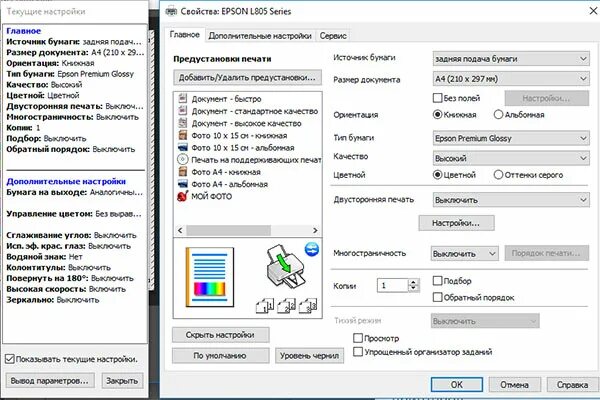Click the third collation pages icon (3)
Screen dimensions: 600x400
tap(308, 306)
